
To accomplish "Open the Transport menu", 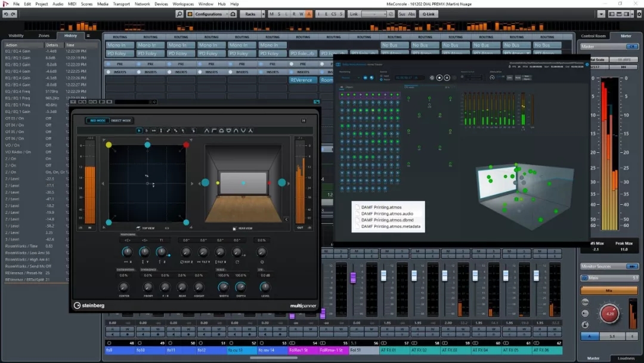I will [121, 4].
